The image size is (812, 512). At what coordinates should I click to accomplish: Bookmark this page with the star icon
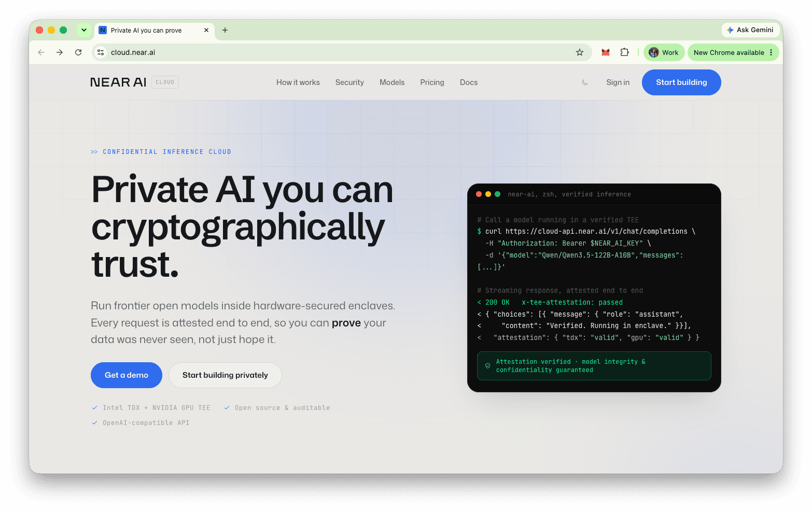pyautogui.click(x=580, y=52)
